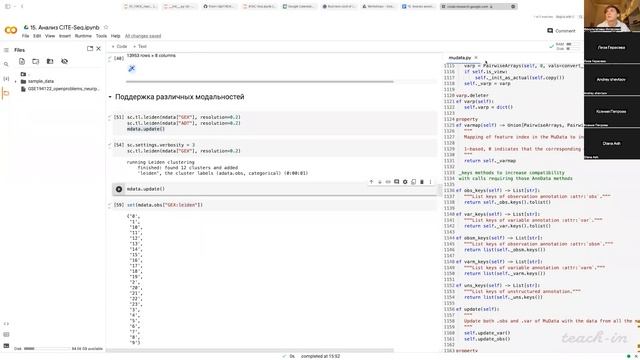Star the notebook with the star icon
Image resolution: width=640 pixels, height=360 pixels.
(106, 27)
